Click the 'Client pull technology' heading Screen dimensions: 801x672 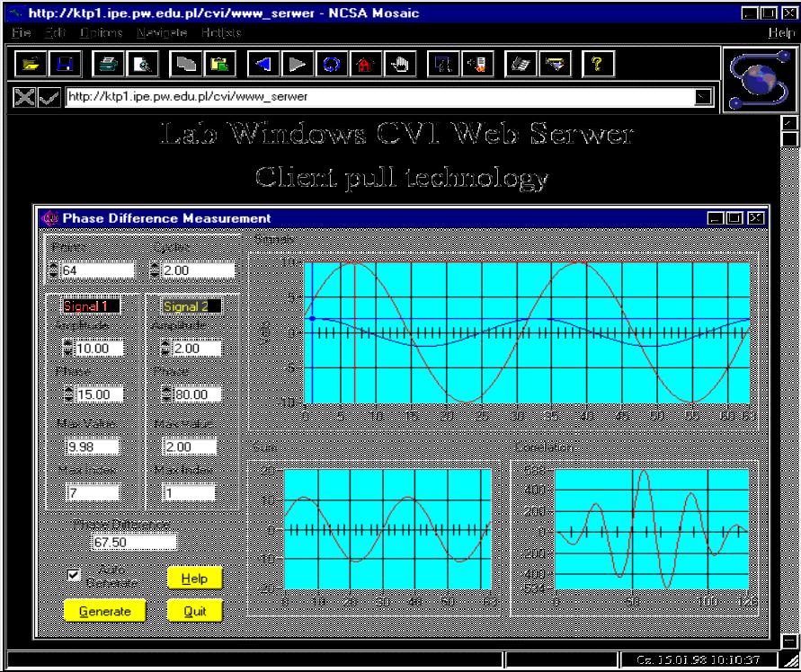pos(402,178)
